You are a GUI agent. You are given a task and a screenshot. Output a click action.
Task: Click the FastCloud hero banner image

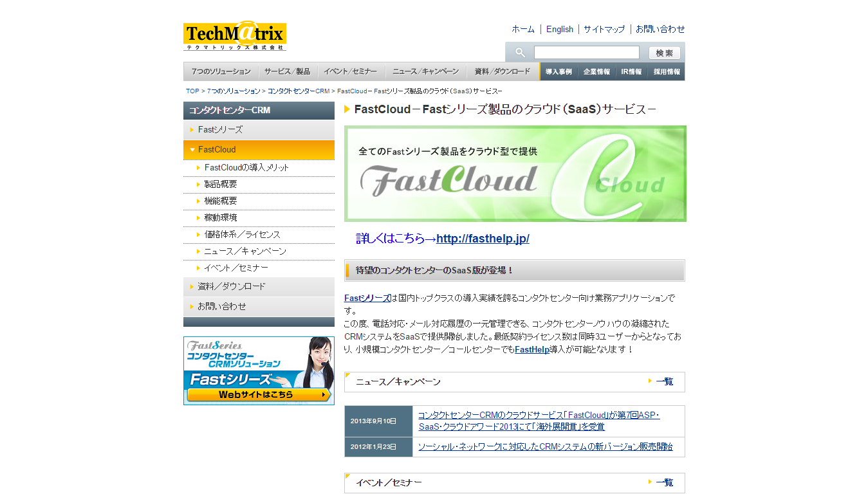tap(515, 174)
